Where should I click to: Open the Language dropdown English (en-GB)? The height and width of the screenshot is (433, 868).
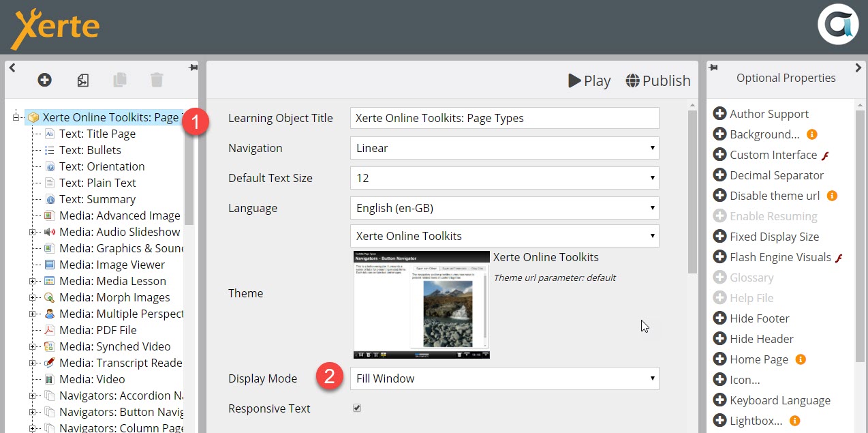[x=504, y=208]
